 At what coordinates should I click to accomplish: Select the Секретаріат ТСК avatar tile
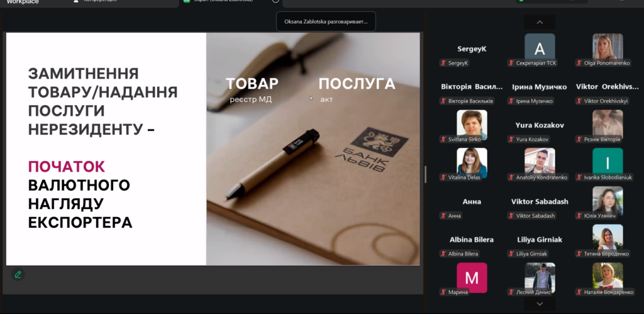(x=540, y=47)
